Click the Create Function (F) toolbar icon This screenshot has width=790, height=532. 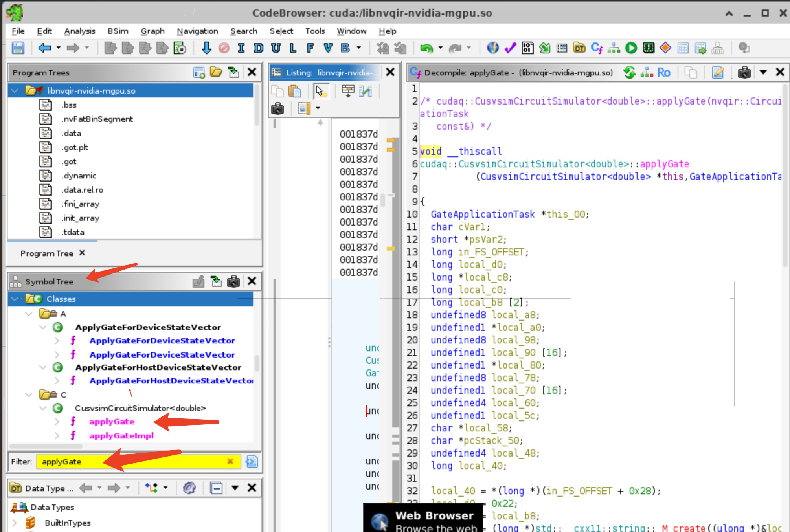tap(310, 48)
